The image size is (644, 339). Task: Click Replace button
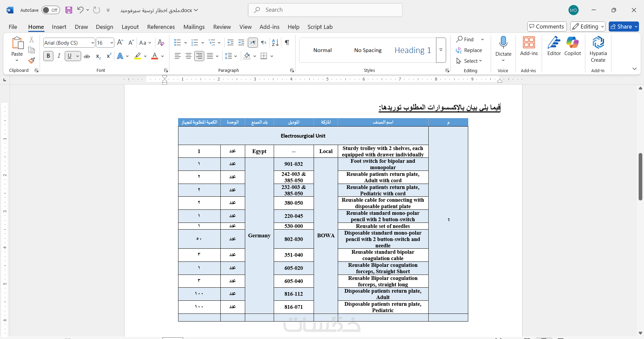pos(469,50)
